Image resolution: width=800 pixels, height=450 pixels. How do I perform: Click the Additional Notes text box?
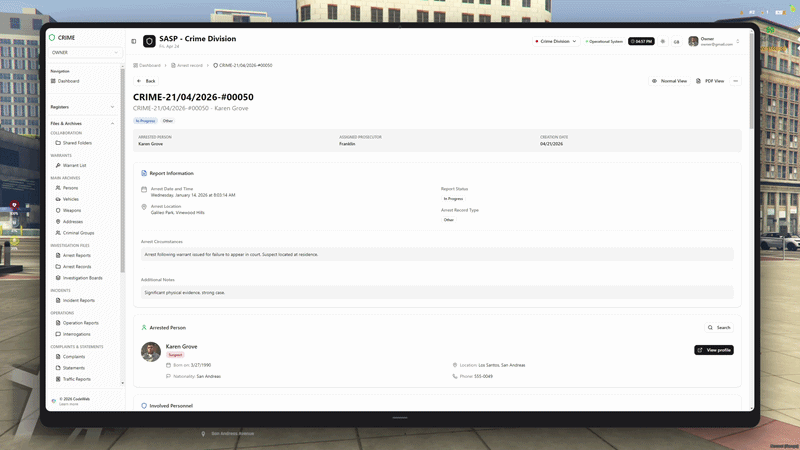pyautogui.click(x=437, y=292)
